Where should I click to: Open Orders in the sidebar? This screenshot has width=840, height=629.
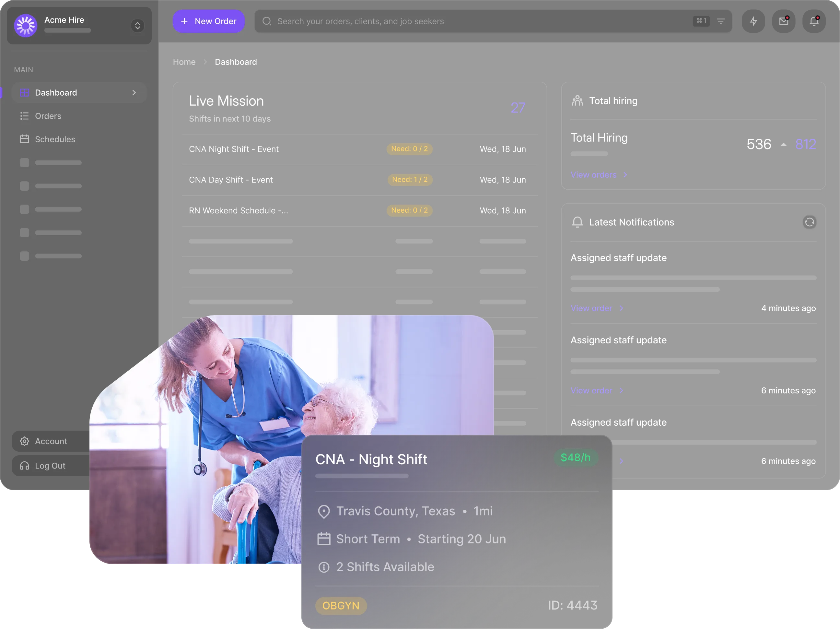point(48,116)
